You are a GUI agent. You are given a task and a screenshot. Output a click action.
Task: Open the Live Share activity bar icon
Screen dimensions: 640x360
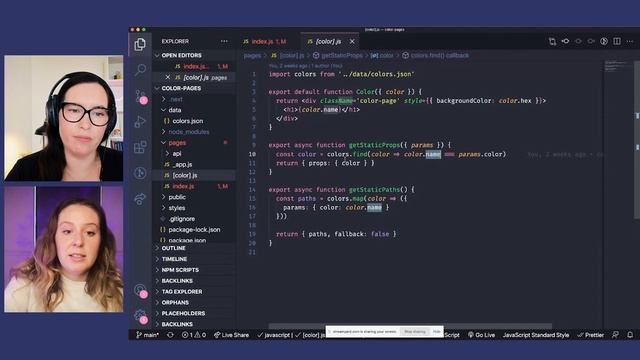(x=140, y=199)
